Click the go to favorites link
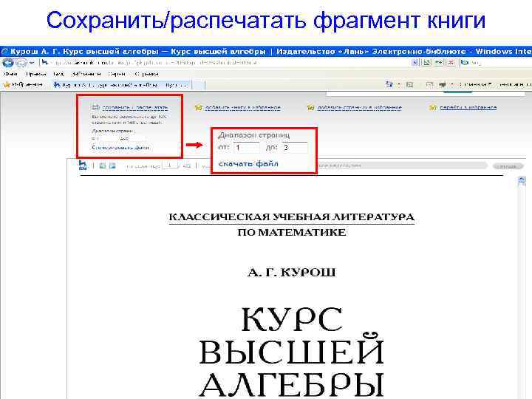This screenshot has height=399, width=532. click(468, 108)
